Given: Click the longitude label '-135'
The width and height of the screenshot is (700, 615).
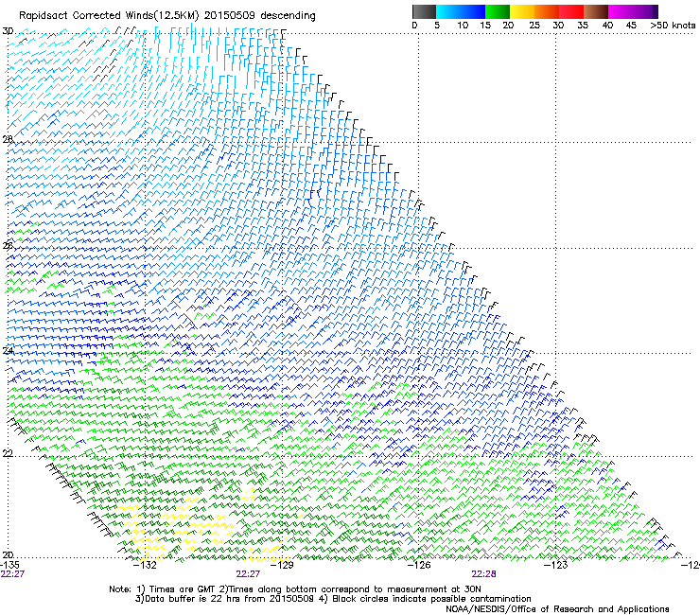Looking at the screenshot, I should click(x=9, y=565).
